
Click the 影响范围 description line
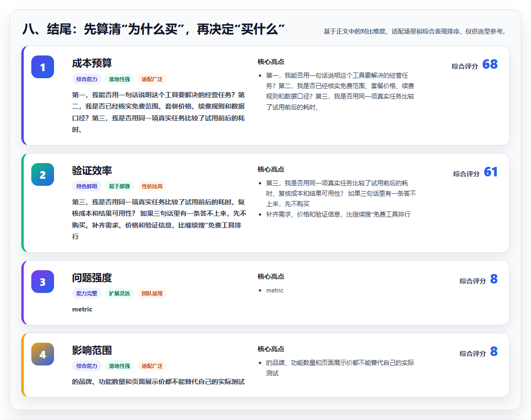[x=158, y=382]
